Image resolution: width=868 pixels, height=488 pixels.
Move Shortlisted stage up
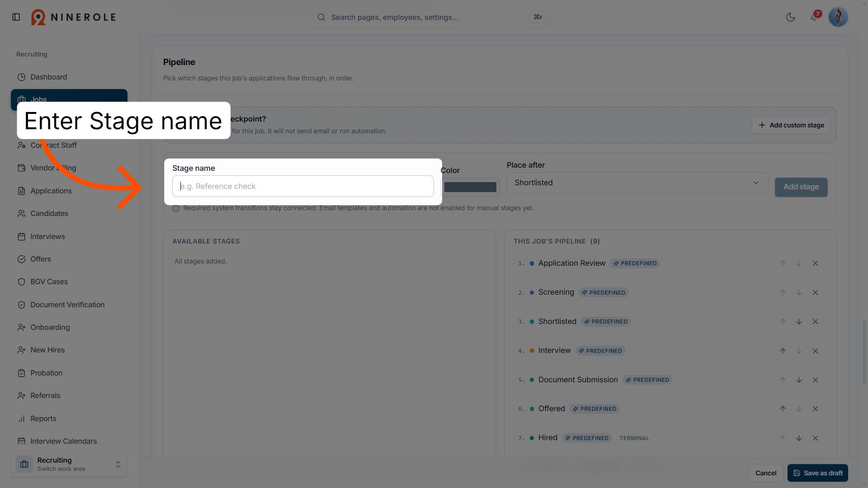click(x=783, y=322)
